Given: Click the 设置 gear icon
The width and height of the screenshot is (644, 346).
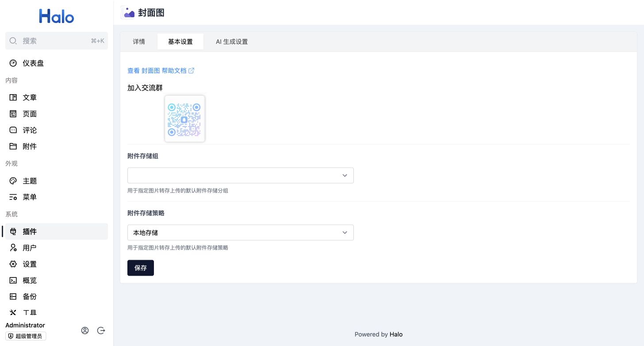Looking at the screenshot, I should click(13, 264).
